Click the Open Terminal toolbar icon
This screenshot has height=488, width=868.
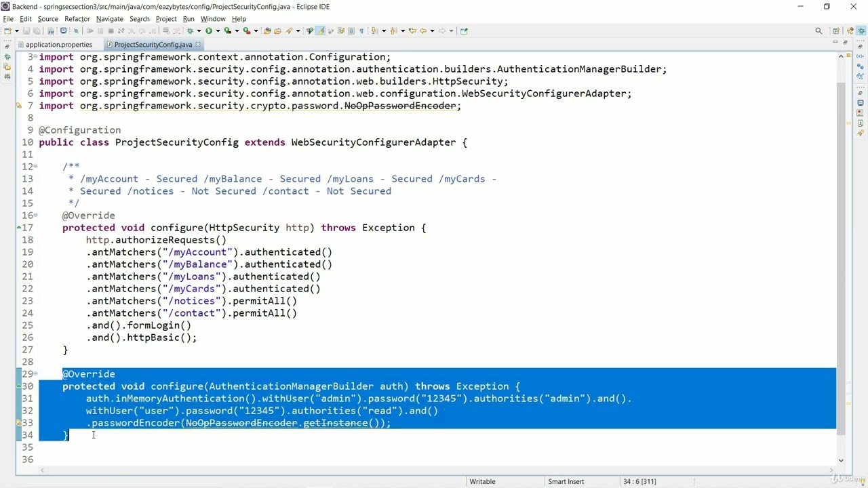click(x=63, y=30)
